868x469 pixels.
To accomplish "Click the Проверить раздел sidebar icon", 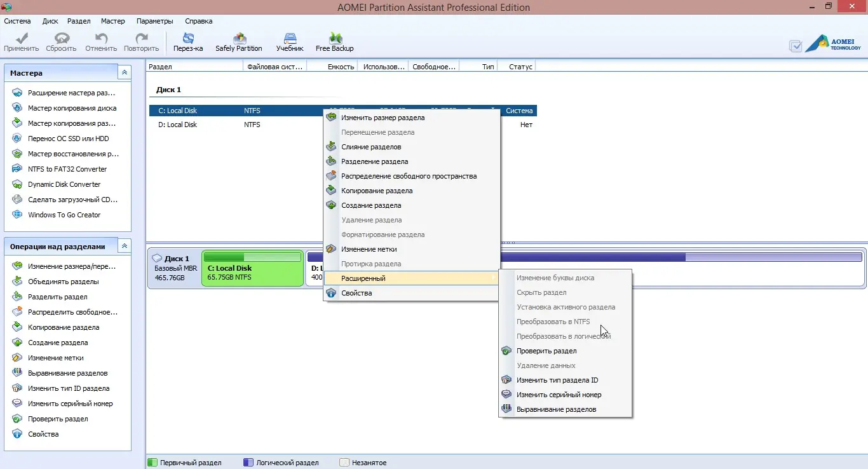I will [x=17, y=419].
